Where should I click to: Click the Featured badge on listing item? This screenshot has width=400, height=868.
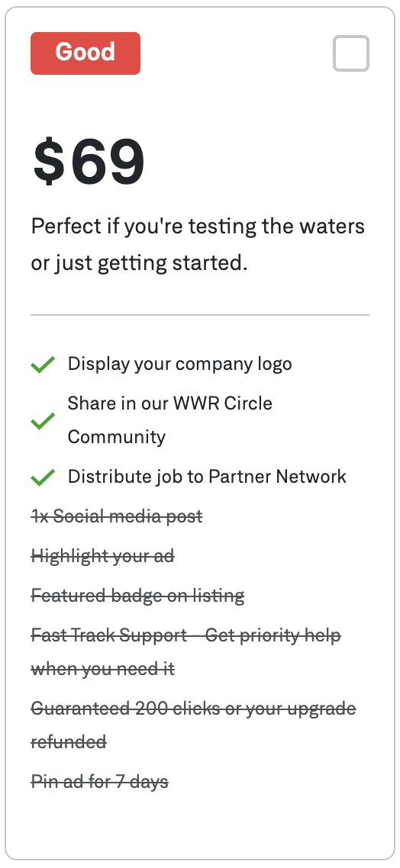[x=138, y=596]
